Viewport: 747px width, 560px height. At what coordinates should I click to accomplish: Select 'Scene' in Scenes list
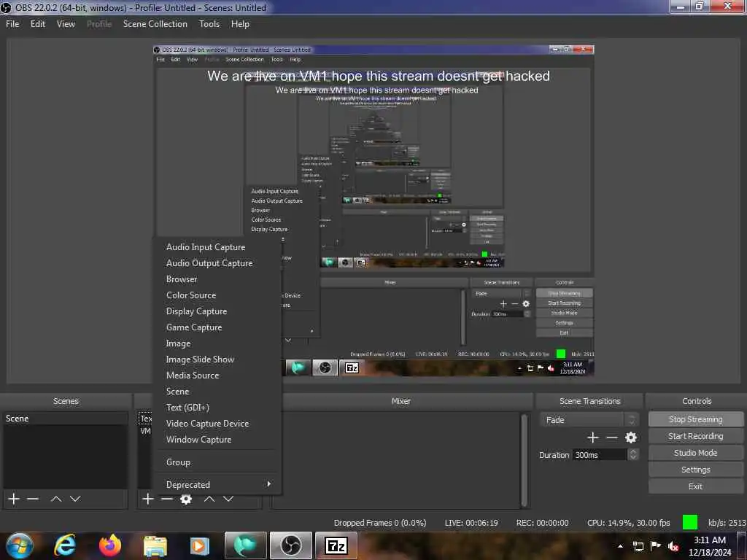(65, 418)
